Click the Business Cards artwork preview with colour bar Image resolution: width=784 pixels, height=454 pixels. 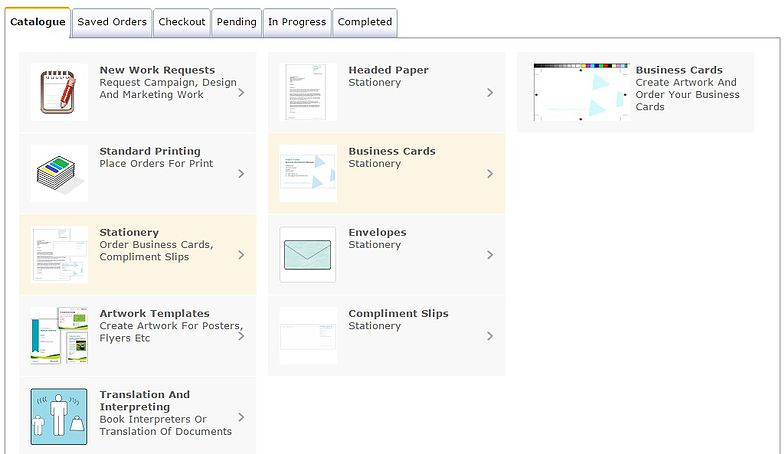pyautogui.click(x=580, y=92)
